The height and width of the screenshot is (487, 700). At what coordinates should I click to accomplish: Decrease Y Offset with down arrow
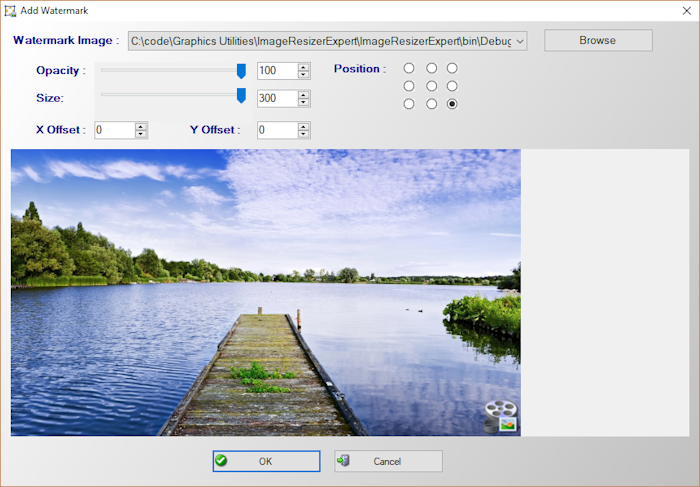click(x=304, y=134)
